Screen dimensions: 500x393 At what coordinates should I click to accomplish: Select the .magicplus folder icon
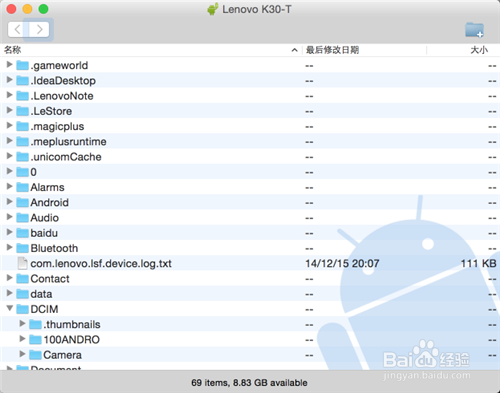(23, 126)
